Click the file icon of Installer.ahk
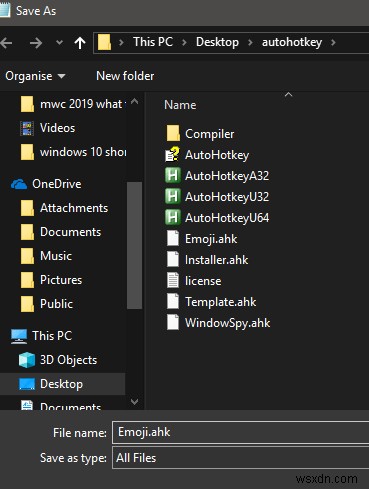 point(173,260)
